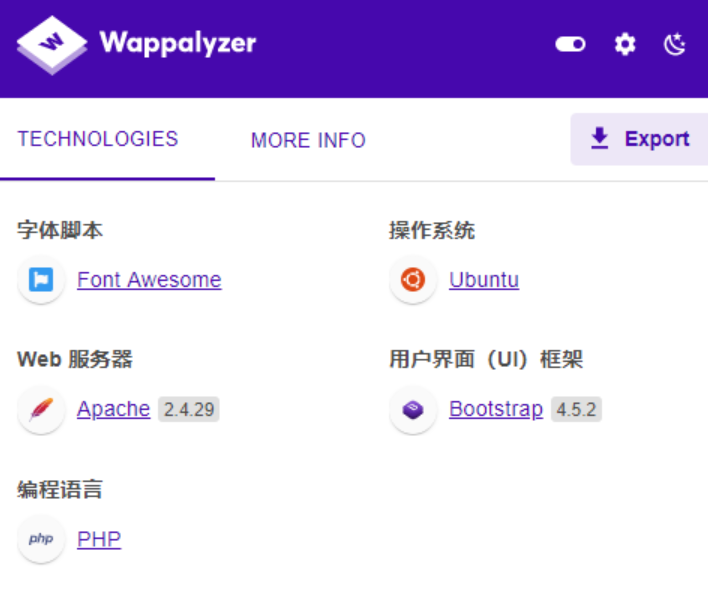
Task: Open the Ubuntu link
Action: [x=484, y=280]
